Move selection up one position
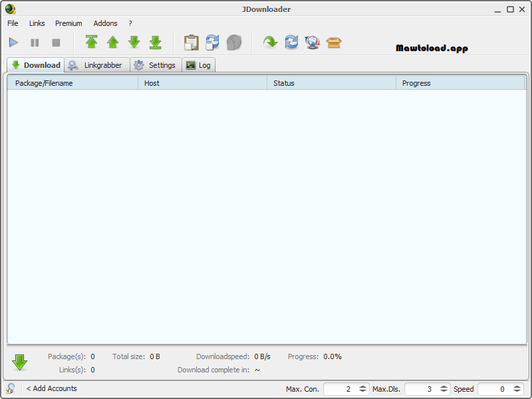This screenshot has width=532, height=399. point(112,42)
